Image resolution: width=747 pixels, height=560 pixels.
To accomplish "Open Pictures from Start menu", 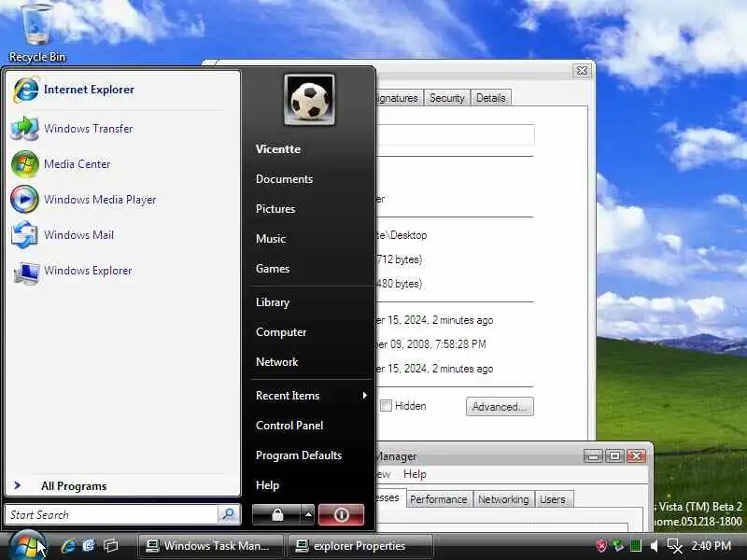I will (275, 209).
